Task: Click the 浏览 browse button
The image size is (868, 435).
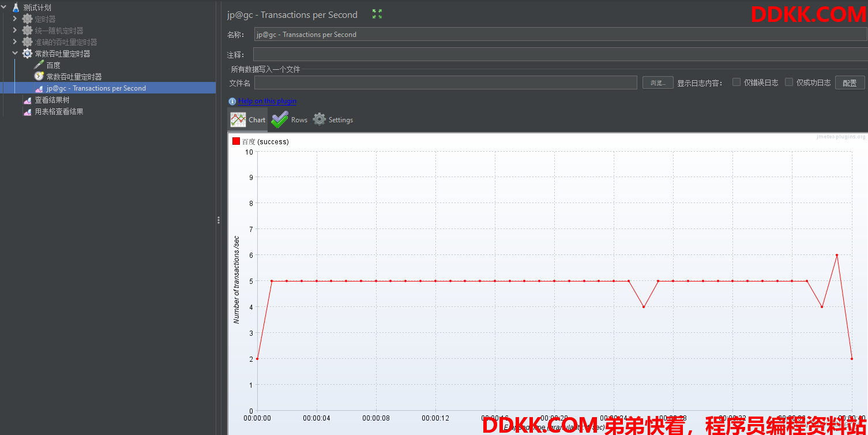Action: (x=658, y=82)
